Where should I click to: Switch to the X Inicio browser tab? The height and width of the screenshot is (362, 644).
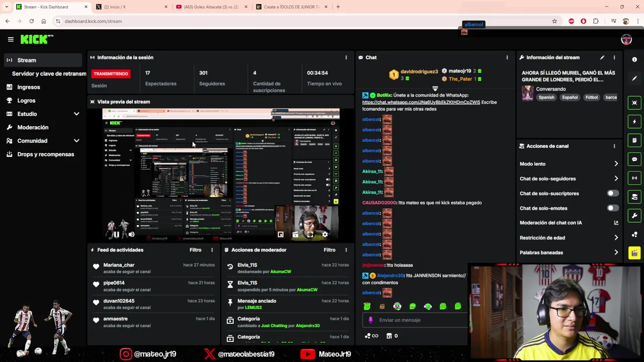click(132, 7)
